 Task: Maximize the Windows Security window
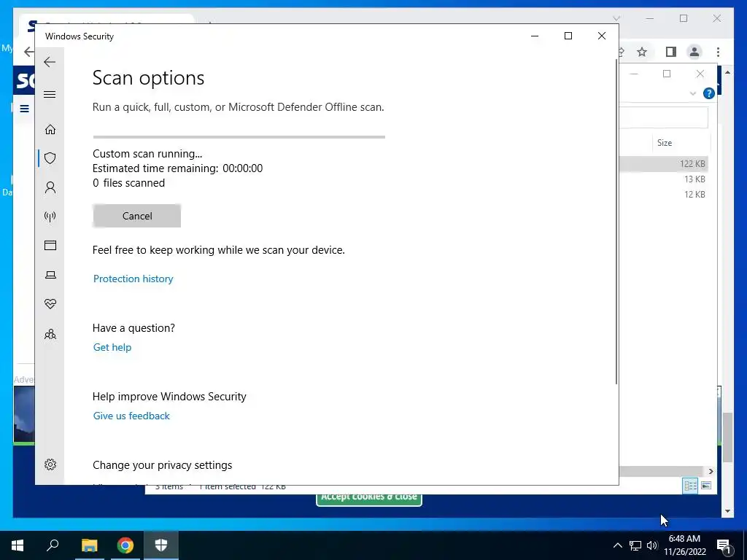[x=568, y=36]
